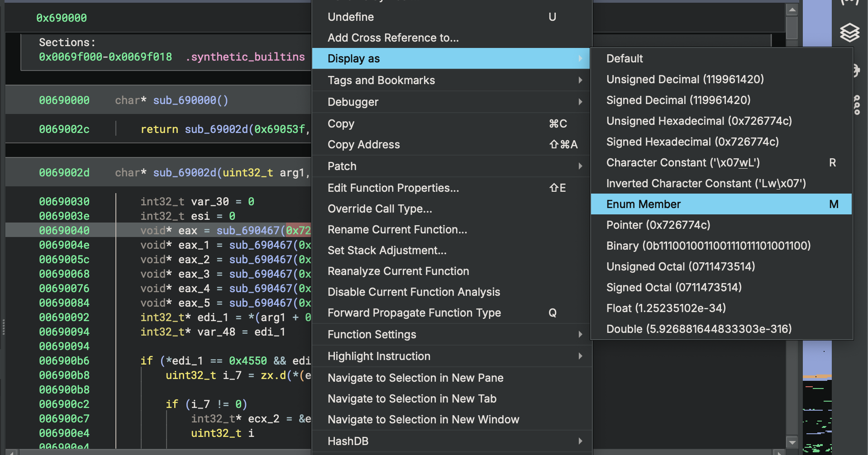Select Navigate to Selection in New Tab
Screen dimensions: 868x455
coord(451,398)
